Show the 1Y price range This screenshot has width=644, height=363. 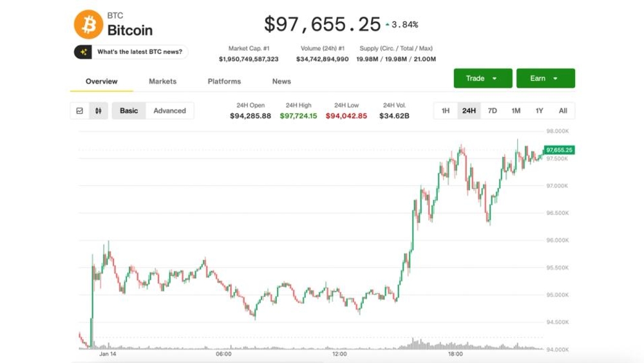pos(539,111)
